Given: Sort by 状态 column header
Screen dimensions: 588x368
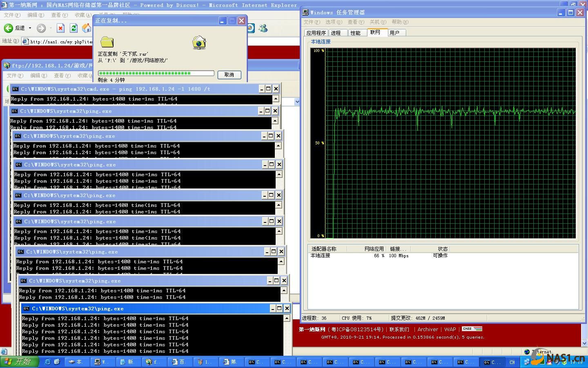Looking at the screenshot, I should tap(431, 249).
